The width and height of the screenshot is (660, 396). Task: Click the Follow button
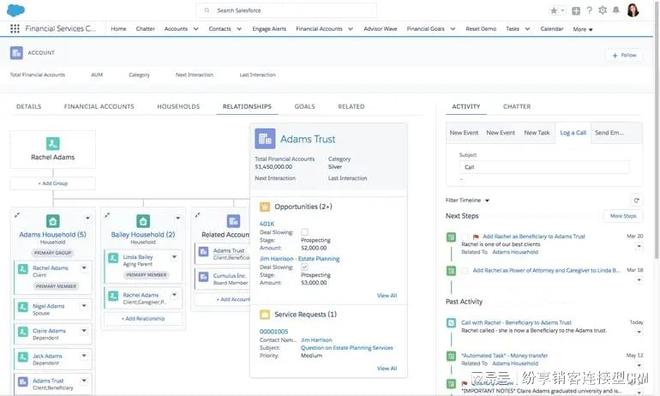[x=624, y=55]
